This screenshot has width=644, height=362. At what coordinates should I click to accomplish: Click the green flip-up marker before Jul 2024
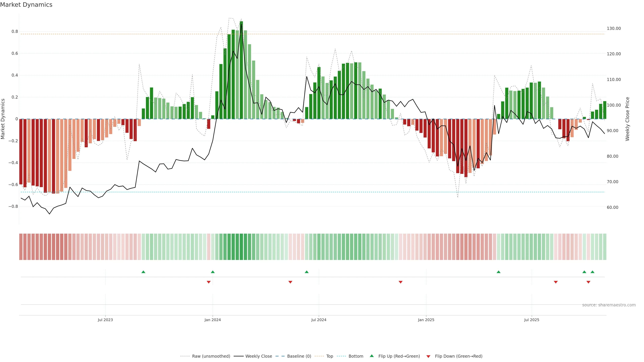[x=307, y=272]
